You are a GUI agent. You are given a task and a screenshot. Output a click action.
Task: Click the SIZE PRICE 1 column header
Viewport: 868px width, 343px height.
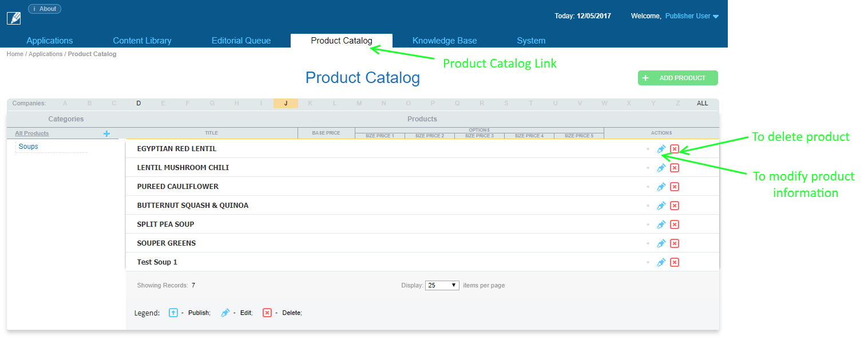[380, 136]
